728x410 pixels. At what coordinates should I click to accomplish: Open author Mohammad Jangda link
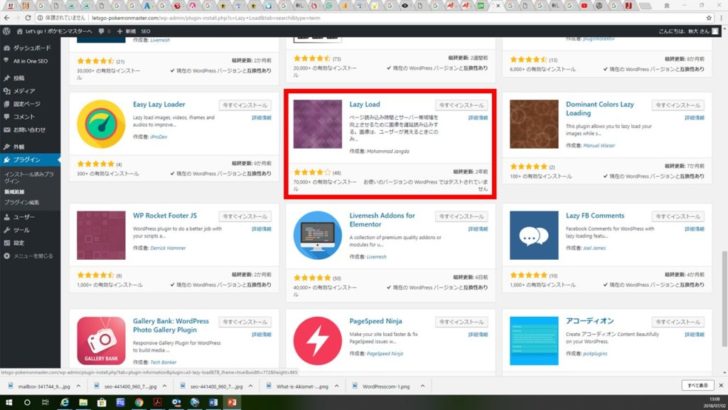pos(388,151)
